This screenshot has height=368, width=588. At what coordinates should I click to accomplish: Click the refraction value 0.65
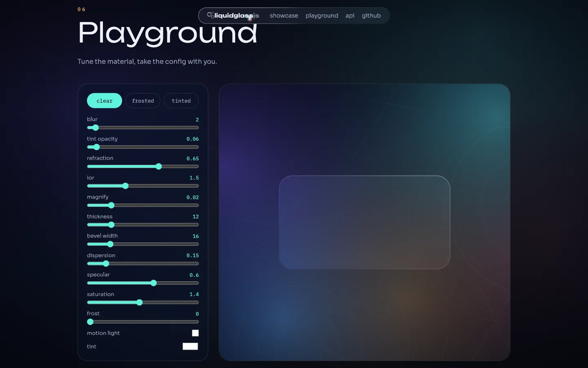pyautogui.click(x=193, y=158)
